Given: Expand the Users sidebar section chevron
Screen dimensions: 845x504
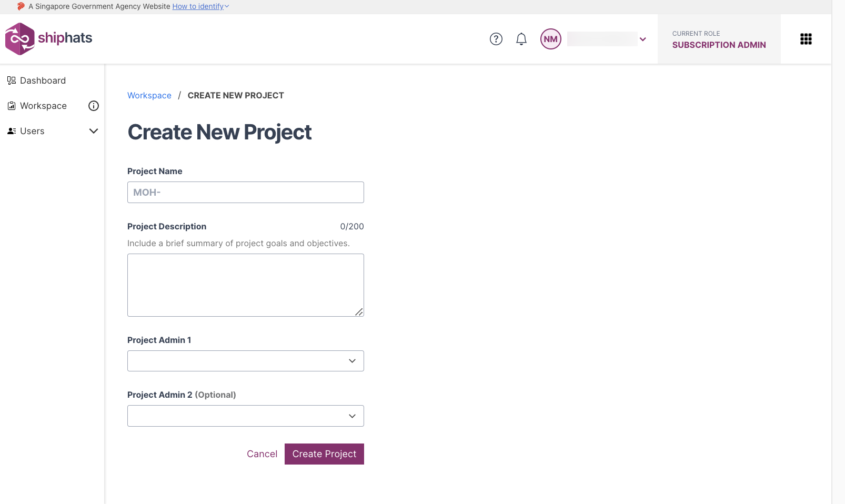Looking at the screenshot, I should 94,131.
